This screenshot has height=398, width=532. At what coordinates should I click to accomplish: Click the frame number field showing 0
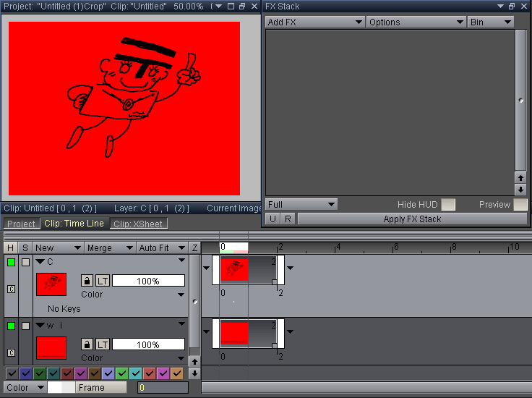point(163,387)
